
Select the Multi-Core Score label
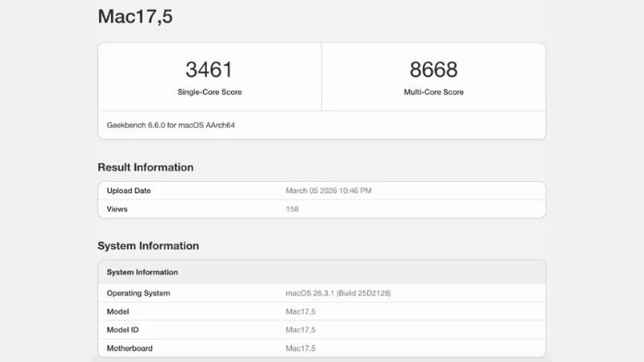tap(433, 92)
